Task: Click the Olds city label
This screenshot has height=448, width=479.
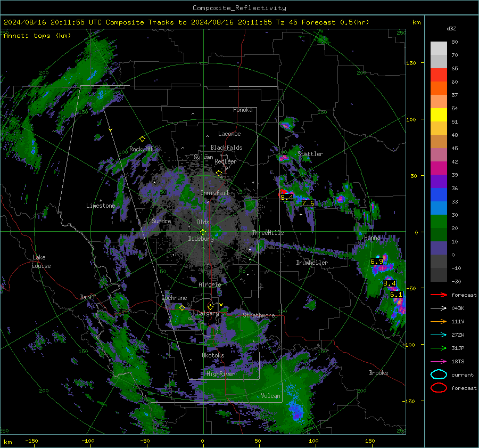Action: tap(203, 222)
